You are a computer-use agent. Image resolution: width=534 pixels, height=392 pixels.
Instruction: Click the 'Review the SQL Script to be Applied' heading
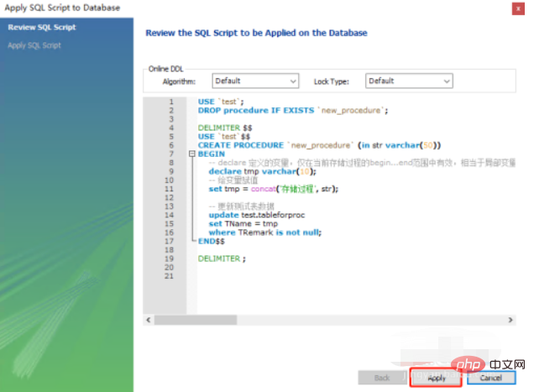click(x=256, y=33)
